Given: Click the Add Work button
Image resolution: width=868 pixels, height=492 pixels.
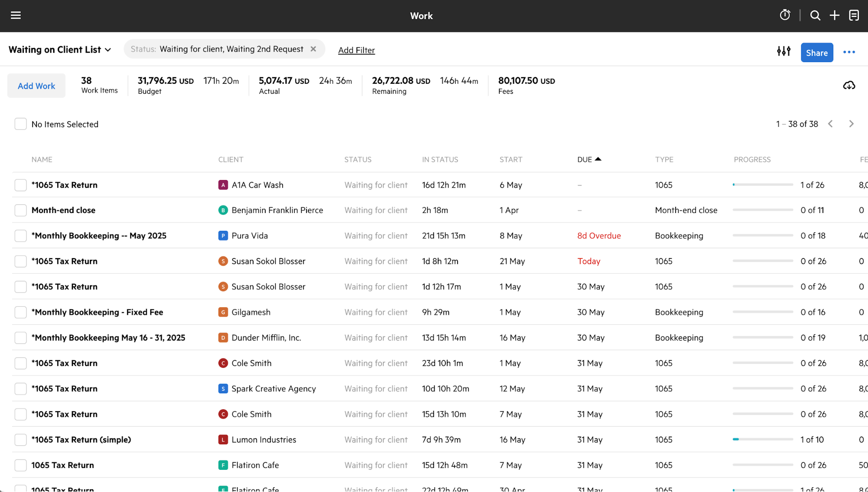Looking at the screenshot, I should point(36,86).
